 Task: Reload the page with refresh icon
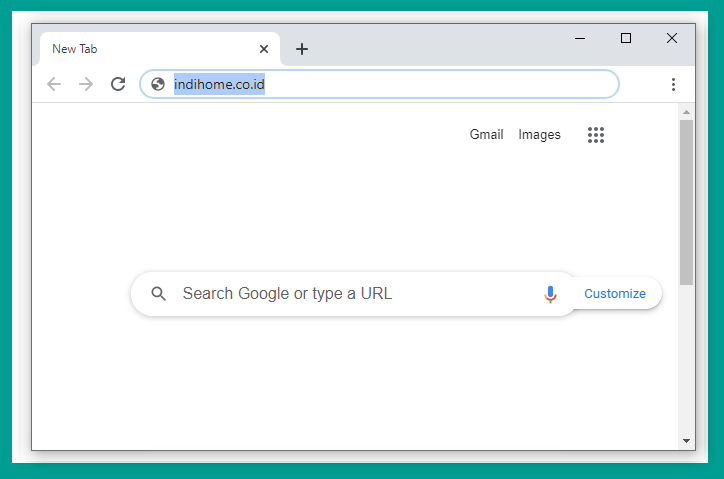(118, 84)
